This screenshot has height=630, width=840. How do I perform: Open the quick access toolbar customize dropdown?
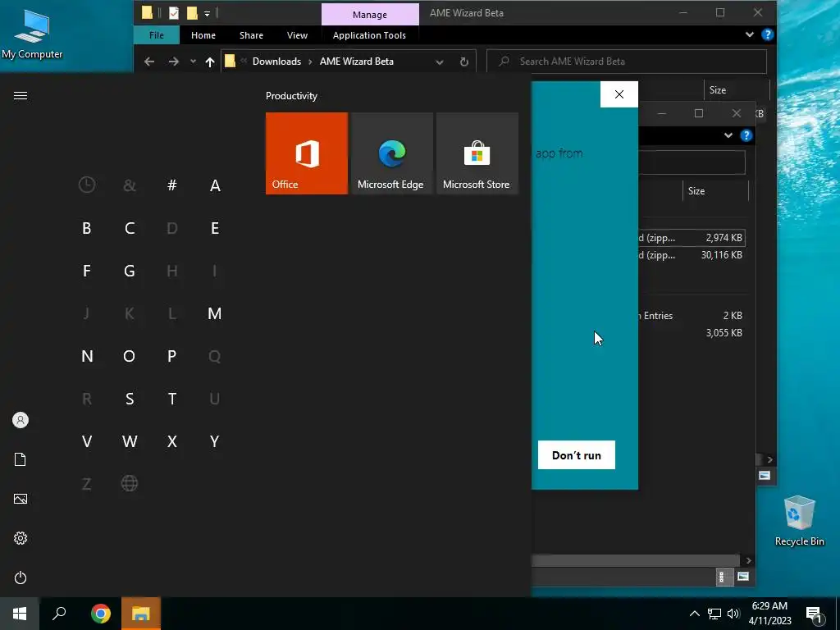click(x=207, y=13)
